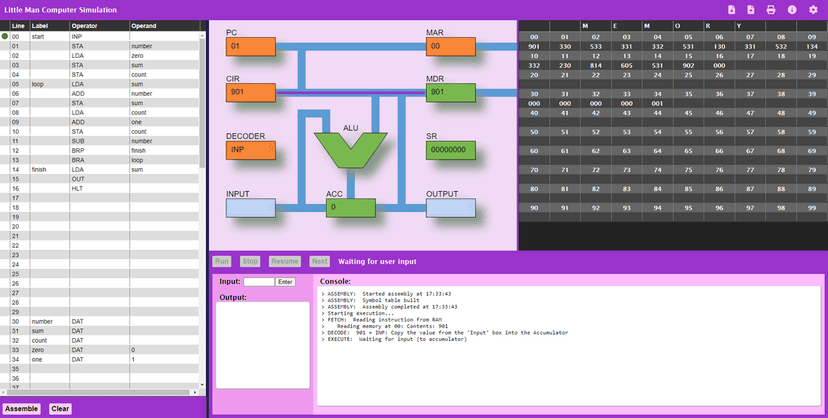Click the Next step button

point(319,261)
